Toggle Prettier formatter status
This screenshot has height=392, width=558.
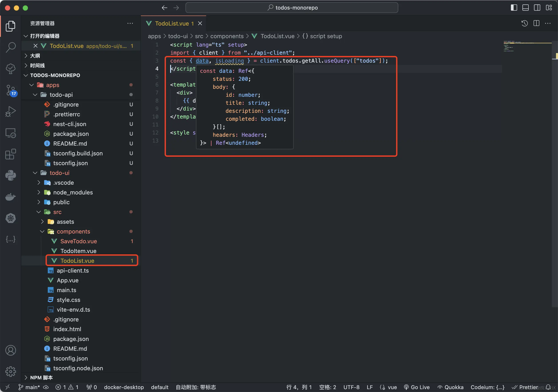525,387
